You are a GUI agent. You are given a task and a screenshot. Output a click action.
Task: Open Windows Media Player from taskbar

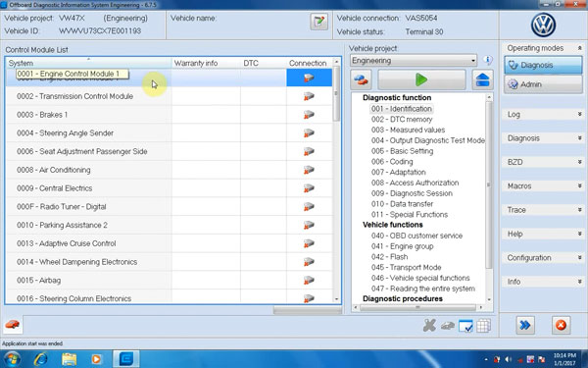pos(96,359)
